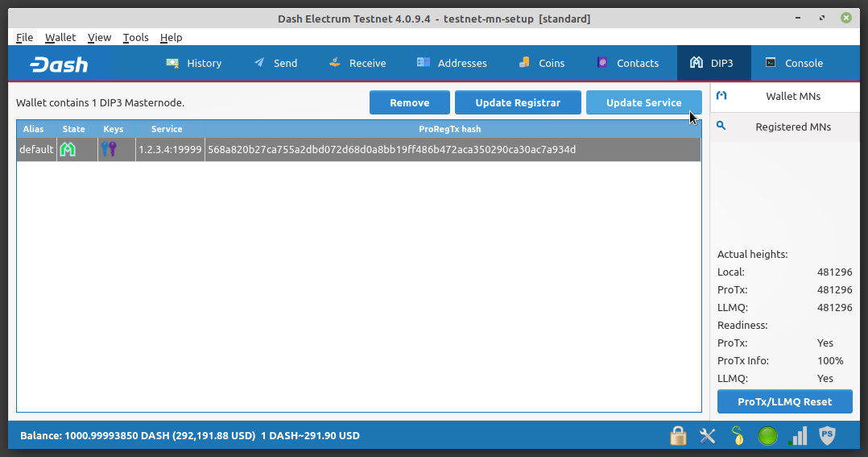868x457 pixels.
Task: Click the signal bars icon in status bar
Action: 798,436
